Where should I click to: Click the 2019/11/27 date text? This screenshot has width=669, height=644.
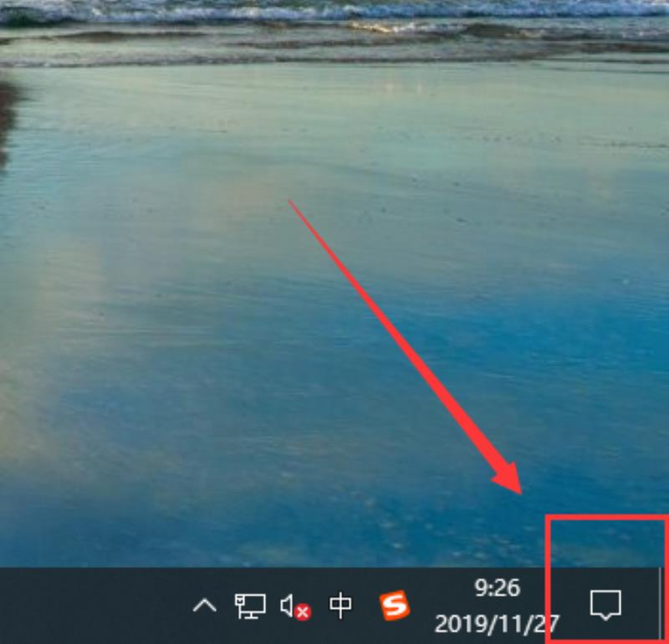coord(497,624)
